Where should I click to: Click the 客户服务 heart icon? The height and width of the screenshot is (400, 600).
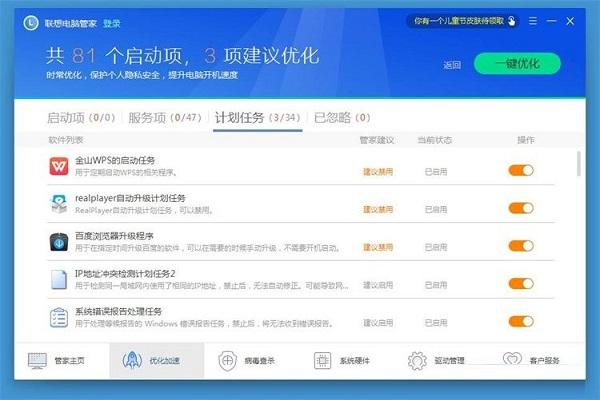512,359
